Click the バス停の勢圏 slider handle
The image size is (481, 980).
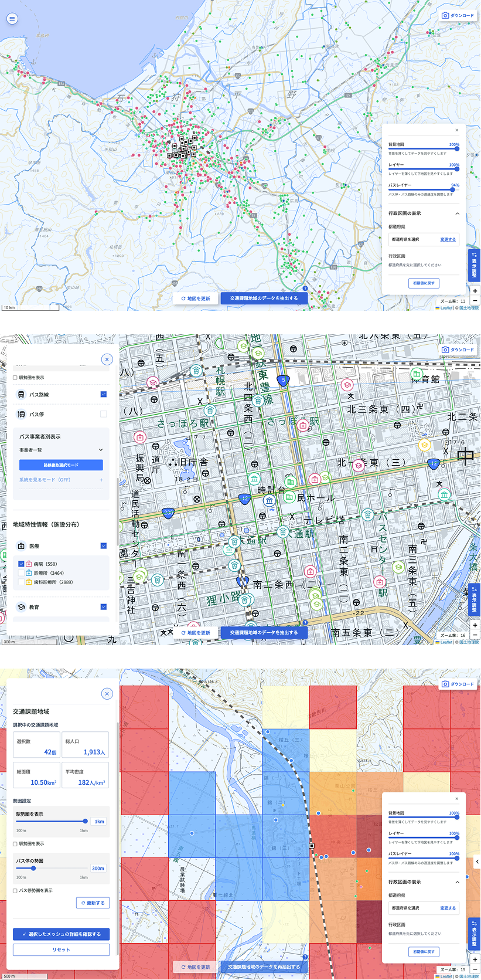[x=33, y=868]
